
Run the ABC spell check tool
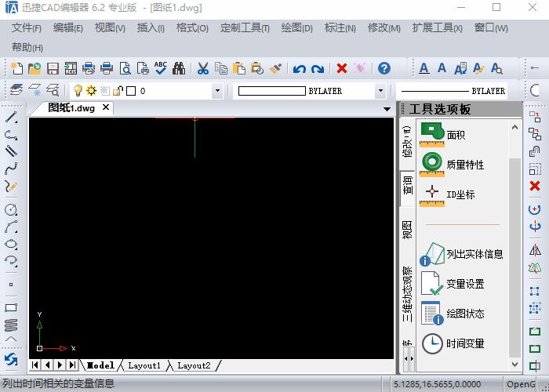[161, 68]
